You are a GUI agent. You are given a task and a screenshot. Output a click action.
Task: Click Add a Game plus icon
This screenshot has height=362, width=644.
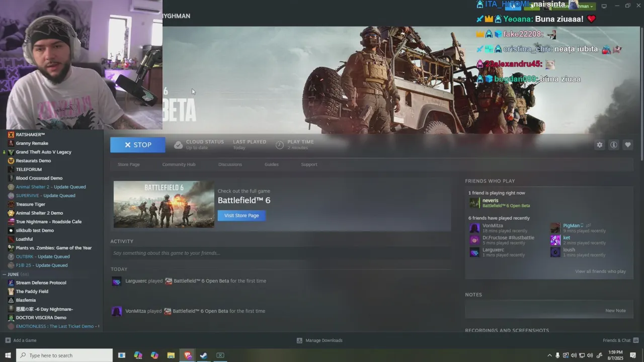click(x=8, y=340)
